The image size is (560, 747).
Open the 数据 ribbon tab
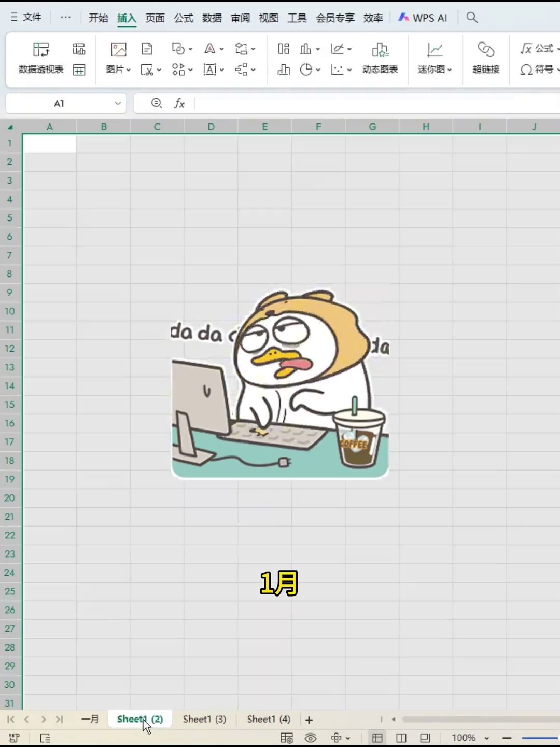pos(212,18)
